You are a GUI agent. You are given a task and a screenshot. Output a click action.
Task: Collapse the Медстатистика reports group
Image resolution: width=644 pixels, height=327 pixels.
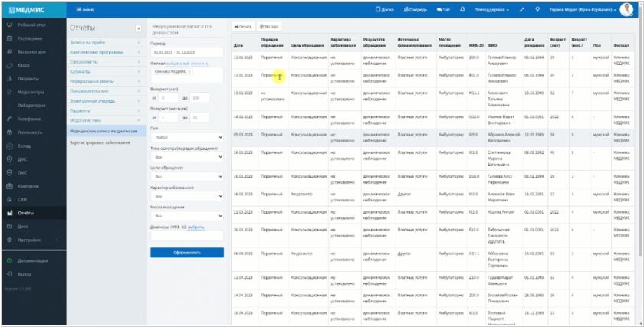pyautogui.click(x=105, y=120)
